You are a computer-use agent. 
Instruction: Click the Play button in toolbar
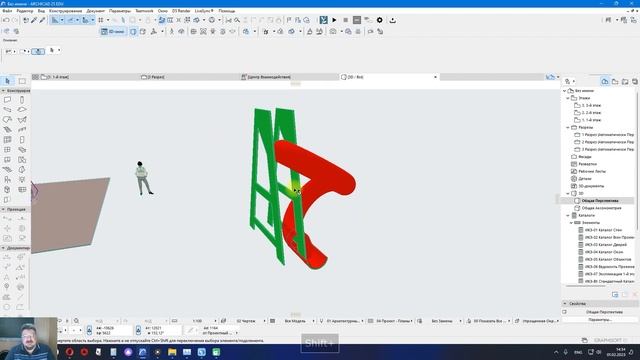click(x=334, y=20)
